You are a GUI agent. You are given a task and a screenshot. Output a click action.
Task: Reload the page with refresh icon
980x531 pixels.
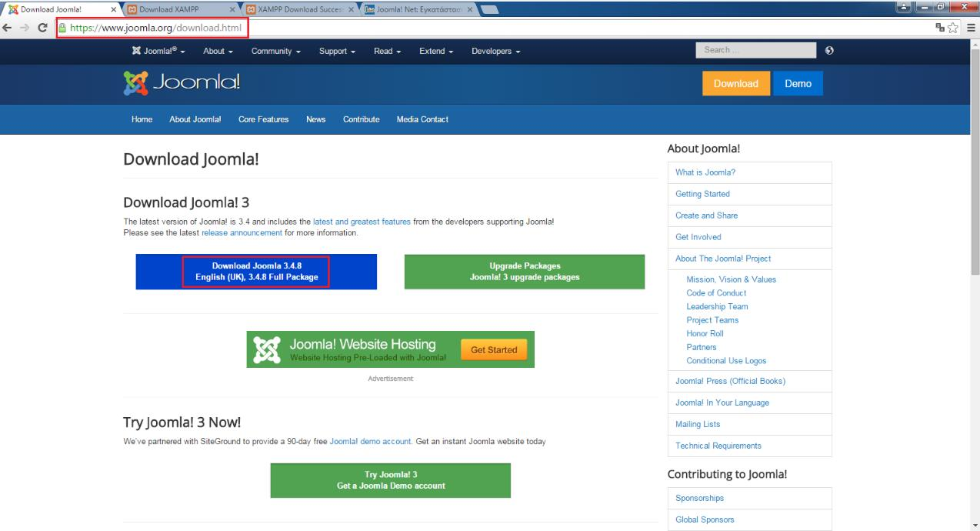[42, 28]
